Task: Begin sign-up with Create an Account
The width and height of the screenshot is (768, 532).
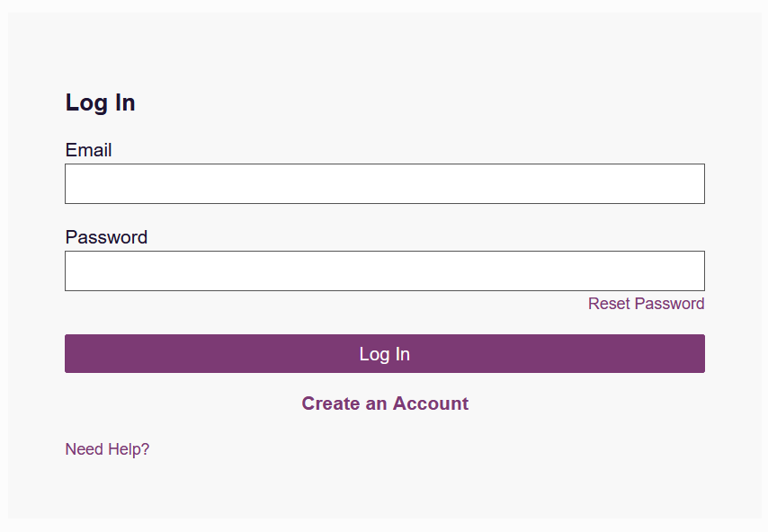Action: coord(385,403)
